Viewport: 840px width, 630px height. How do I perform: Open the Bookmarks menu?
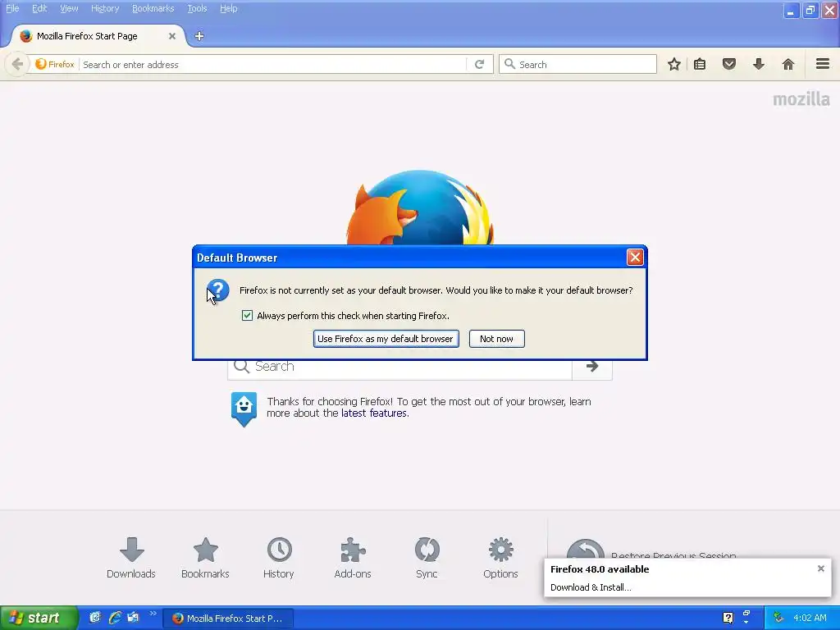153,8
